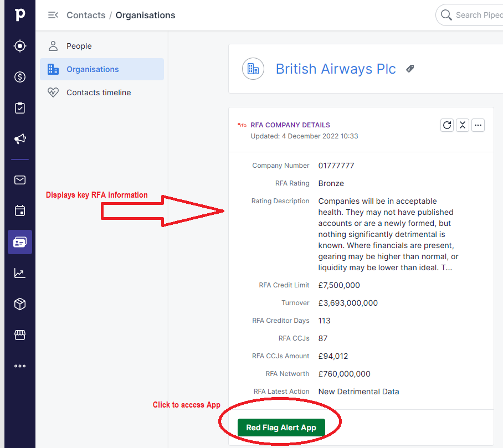Click Organisations breadcrumb title

coord(145,15)
